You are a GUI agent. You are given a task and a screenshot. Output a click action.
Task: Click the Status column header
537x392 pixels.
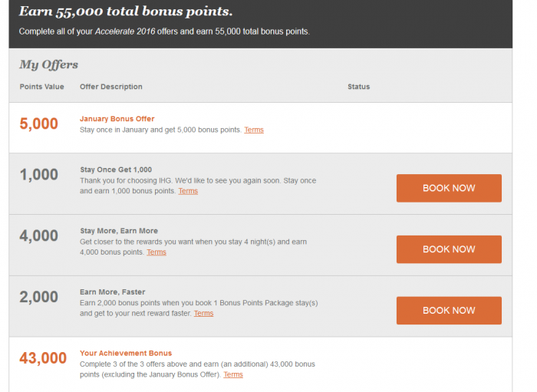358,87
